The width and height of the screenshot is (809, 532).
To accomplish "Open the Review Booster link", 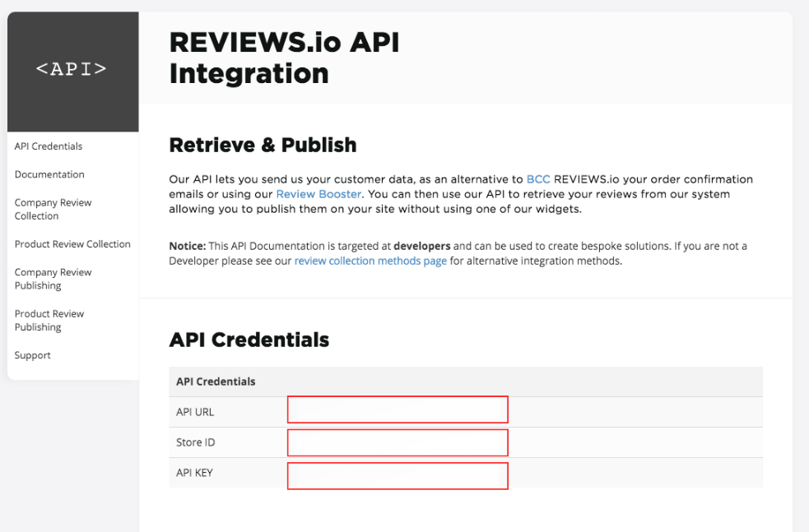I will pyautogui.click(x=318, y=194).
